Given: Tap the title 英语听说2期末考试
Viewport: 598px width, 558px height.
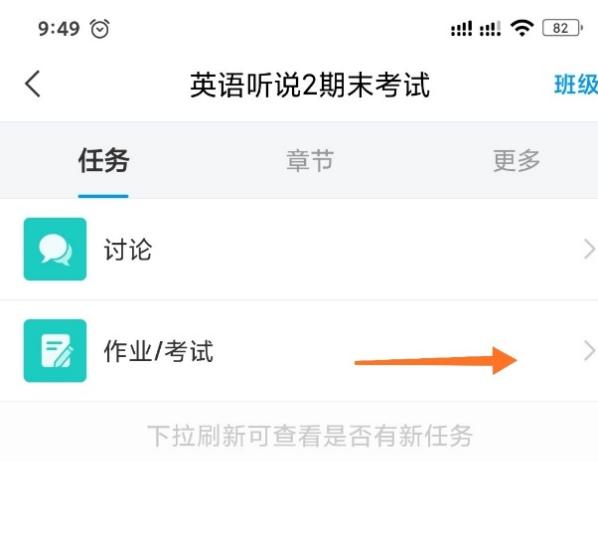Looking at the screenshot, I should click(x=310, y=85).
